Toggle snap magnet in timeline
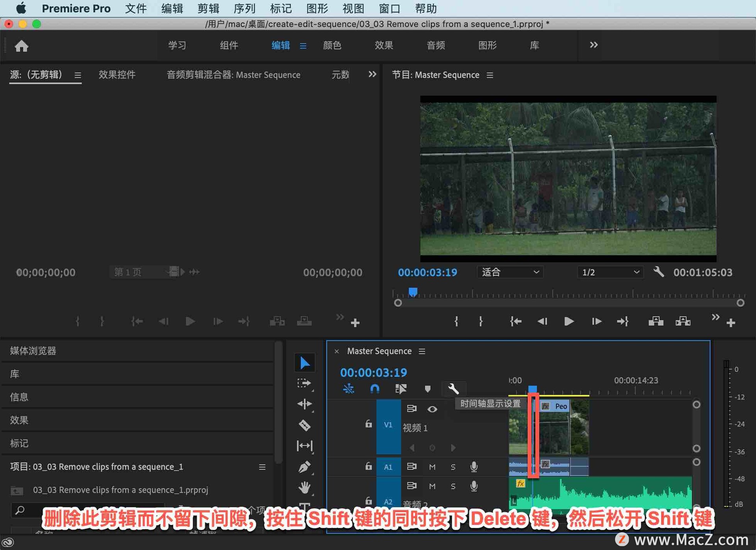This screenshot has height=550, width=756. pos(374,389)
